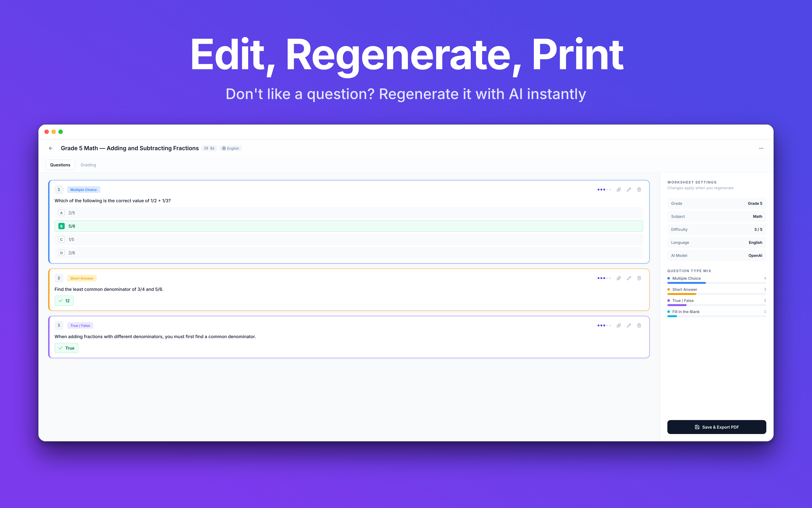Edit question 3 with the pencil icon
812x508 pixels.
pyautogui.click(x=629, y=326)
